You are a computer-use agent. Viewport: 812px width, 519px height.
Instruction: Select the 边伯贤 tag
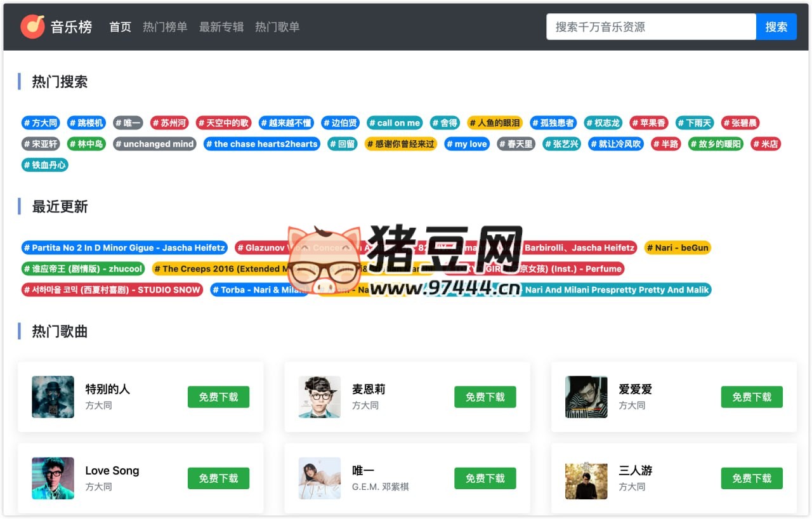340,123
